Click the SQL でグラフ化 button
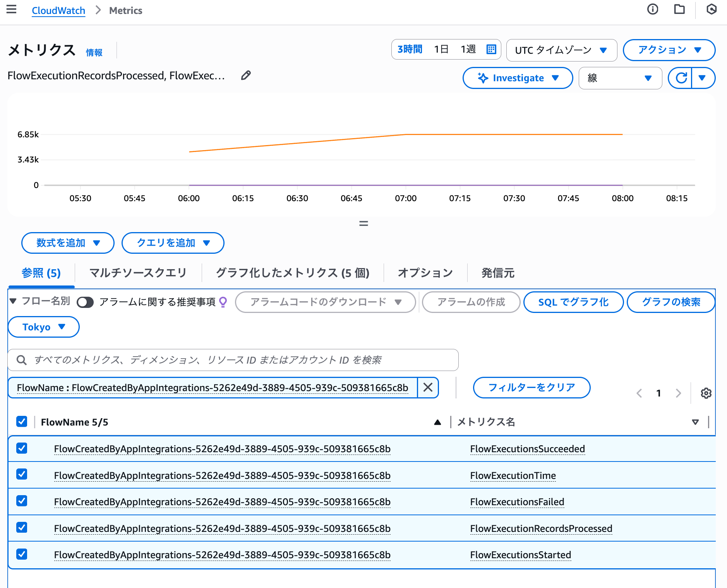 (573, 302)
